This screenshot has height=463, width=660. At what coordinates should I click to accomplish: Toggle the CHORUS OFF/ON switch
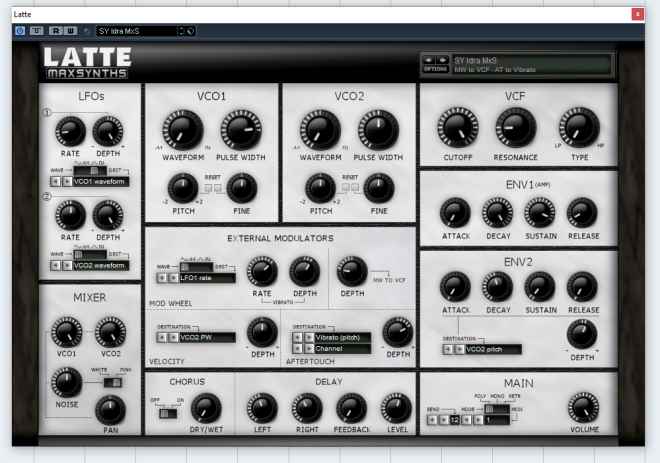pos(168,413)
